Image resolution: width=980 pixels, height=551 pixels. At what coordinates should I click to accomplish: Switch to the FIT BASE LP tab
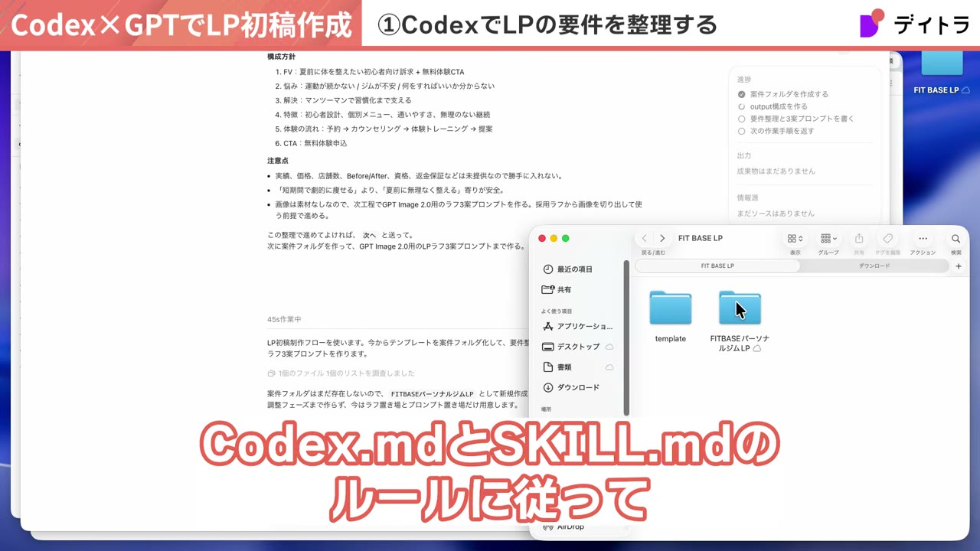click(717, 266)
